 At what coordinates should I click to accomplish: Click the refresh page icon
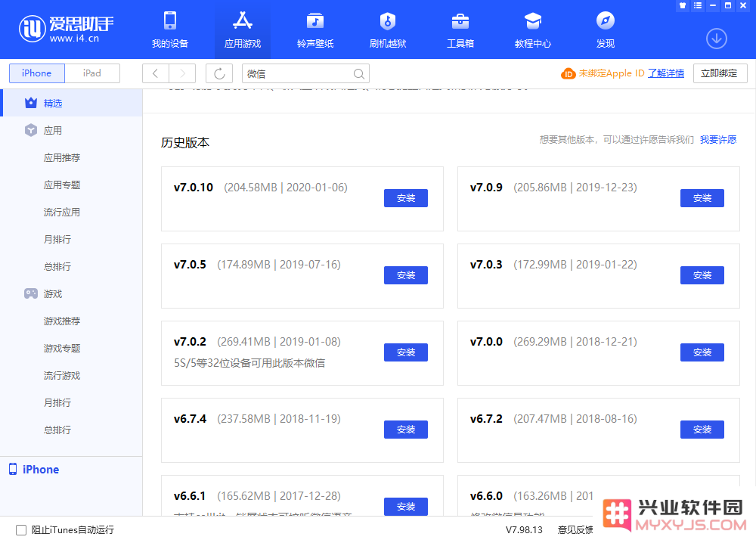click(x=219, y=73)
